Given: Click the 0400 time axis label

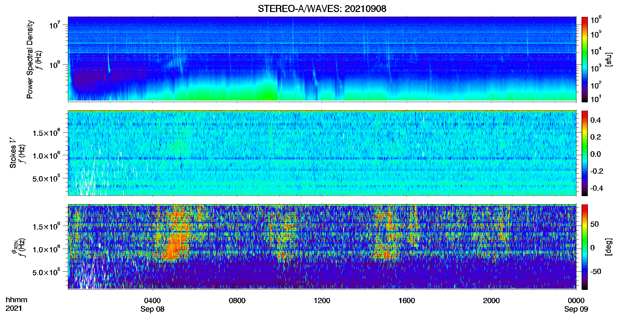Looking at the screenshot, I should click(152, 300).
